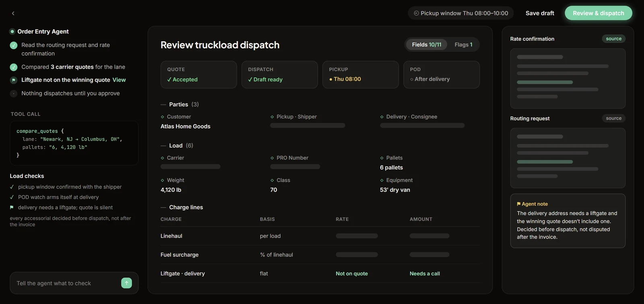This screenshot has height=304, width=644.
Task: Click '% of linehaul' basis cell
Action: (x=277, y=255)
